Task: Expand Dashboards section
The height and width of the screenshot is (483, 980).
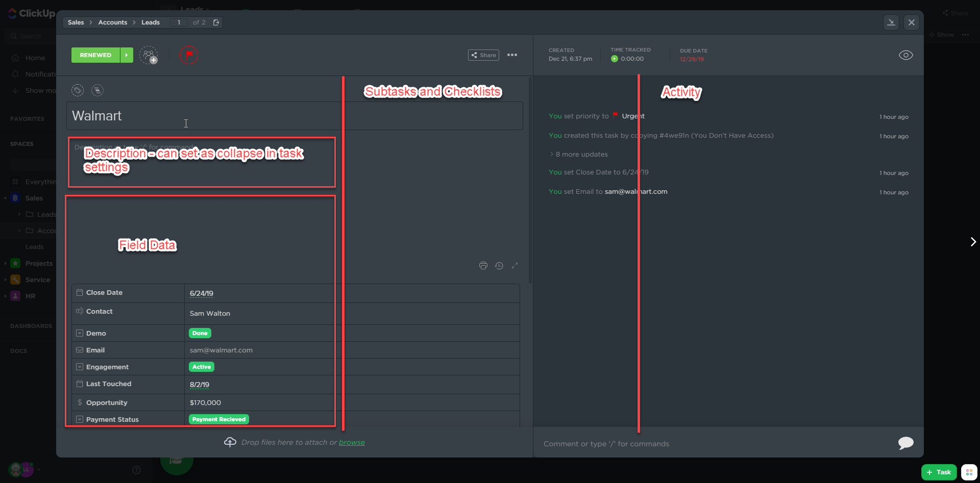Action: point(31,326)
